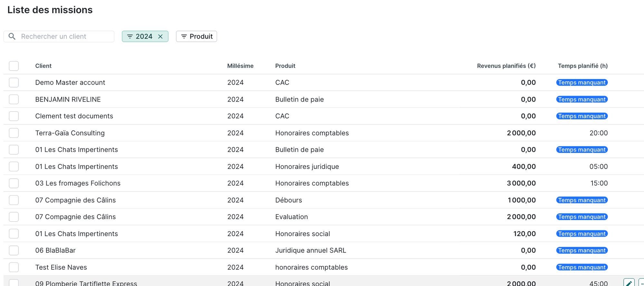Click the magnifying glass search icon

(12, 36)
